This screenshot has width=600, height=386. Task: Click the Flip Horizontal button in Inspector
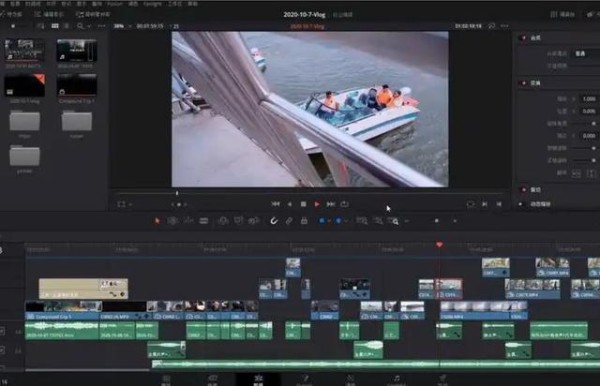point(576,173)
